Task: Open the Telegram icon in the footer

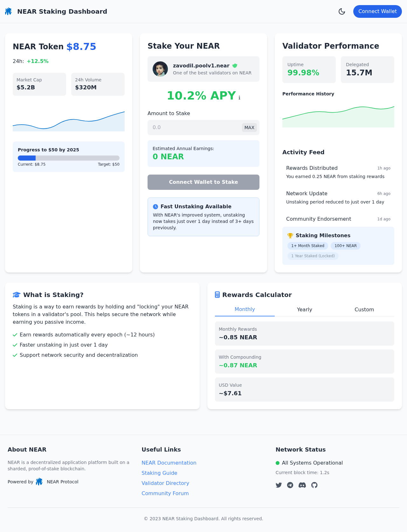Action: coord(290,485)
